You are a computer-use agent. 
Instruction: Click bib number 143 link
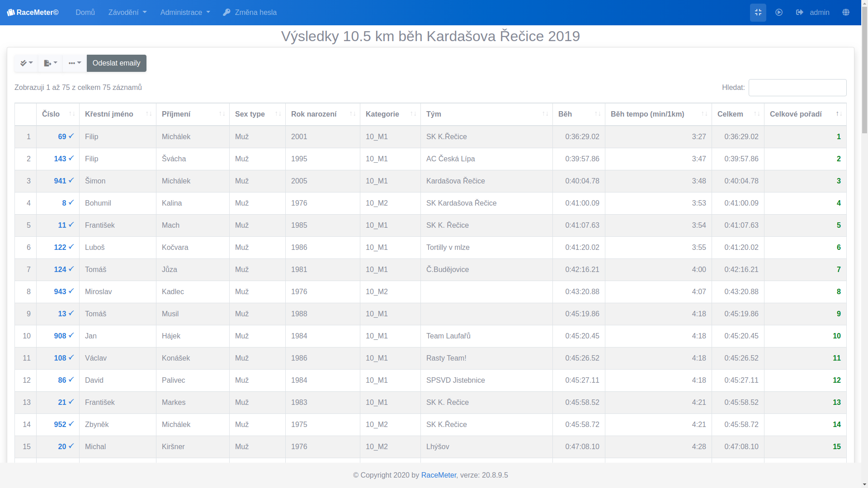[64, 159]
